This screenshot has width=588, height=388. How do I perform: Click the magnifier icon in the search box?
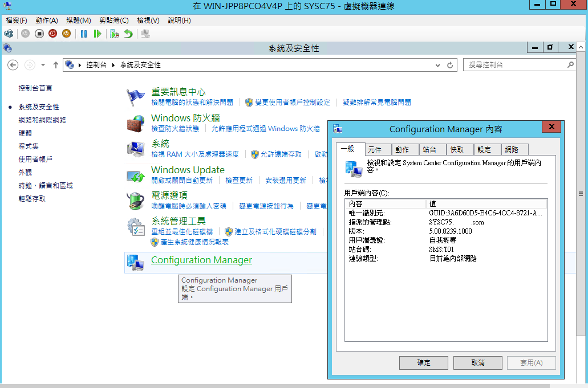(570, 65)
